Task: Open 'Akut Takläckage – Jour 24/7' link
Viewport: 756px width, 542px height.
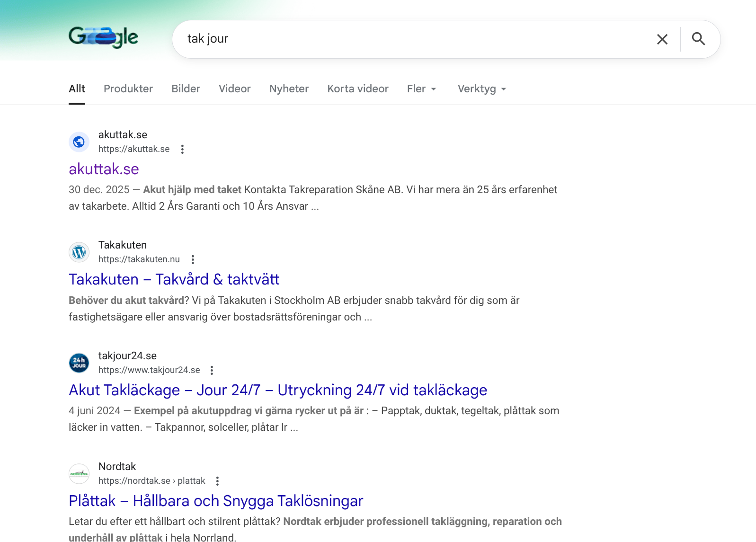Action: [x=278, y=390]
